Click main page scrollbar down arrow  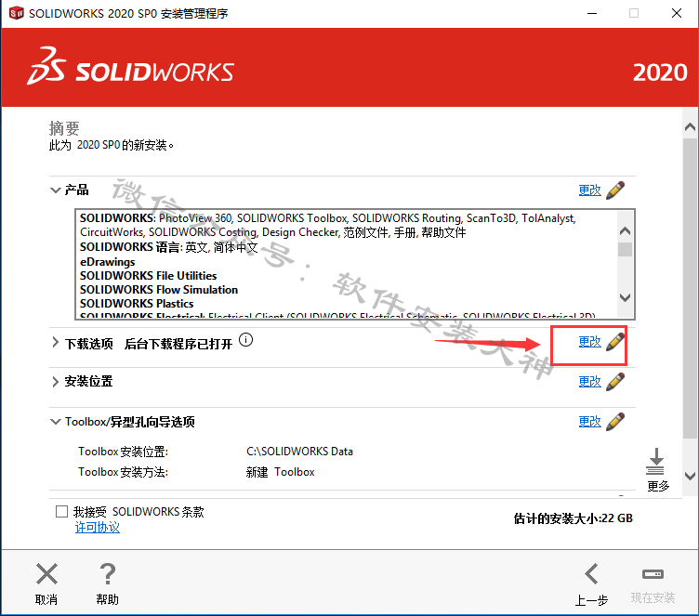(x=690, y=476)
